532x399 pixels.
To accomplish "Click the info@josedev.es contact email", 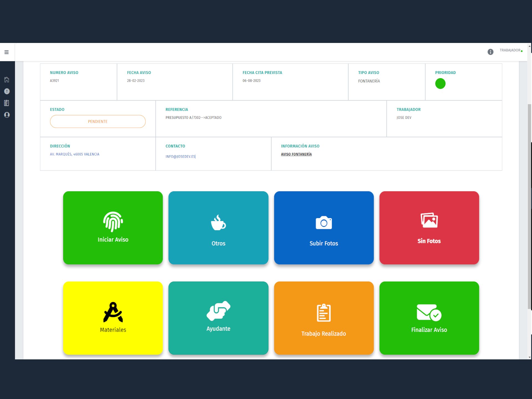I will (180, 157).
